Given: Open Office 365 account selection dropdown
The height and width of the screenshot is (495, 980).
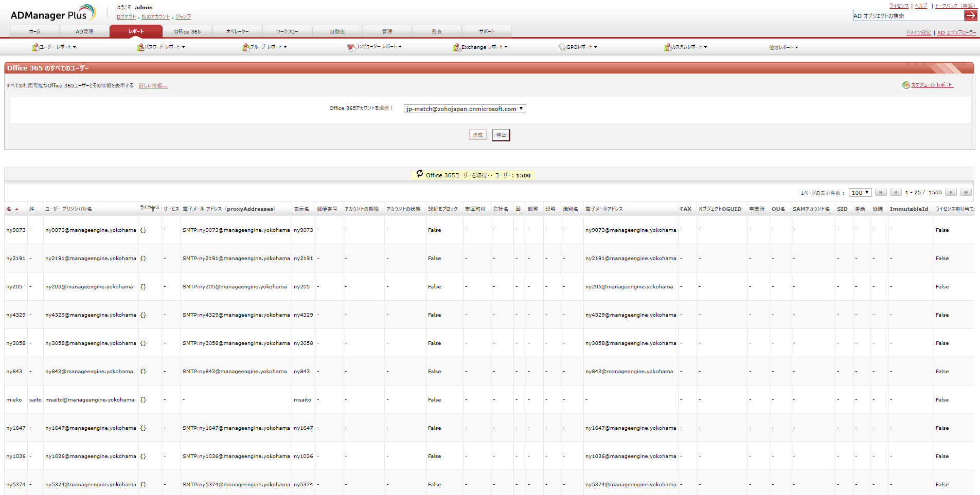Looking at the screenshot, I should [465, 109].
